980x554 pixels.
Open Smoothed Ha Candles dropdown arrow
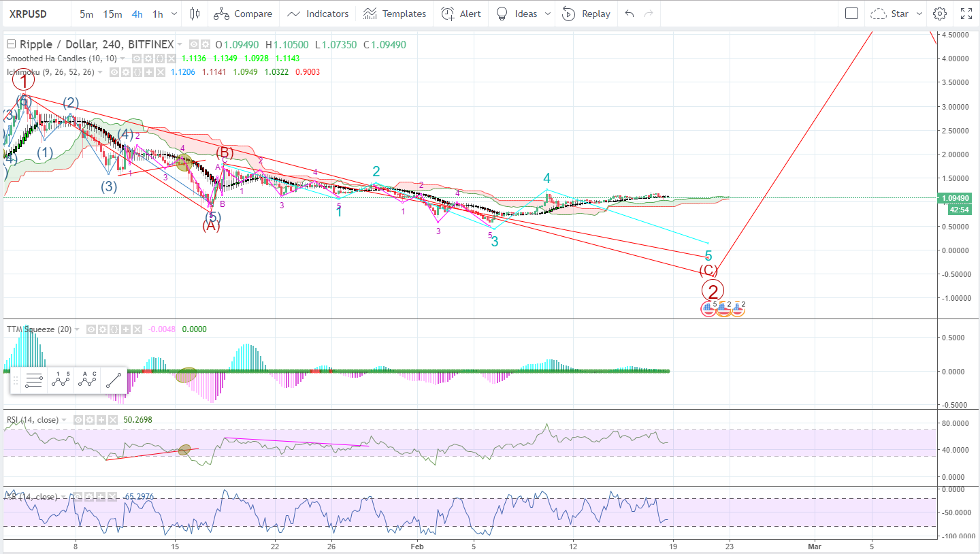pyautogui.click(x=122, y=59)
